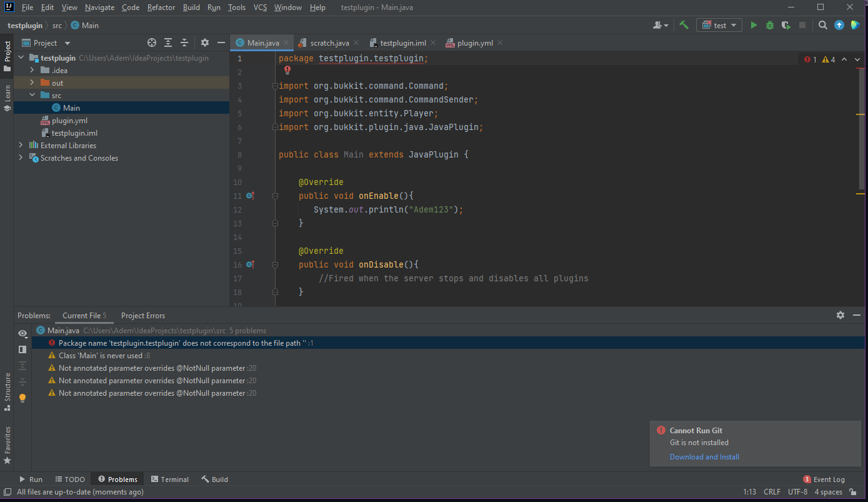The height and width of the screenshot is (502, 868).
Task: Click the UTF-8 encoding in the status bar
Action: tap(797, 492)
